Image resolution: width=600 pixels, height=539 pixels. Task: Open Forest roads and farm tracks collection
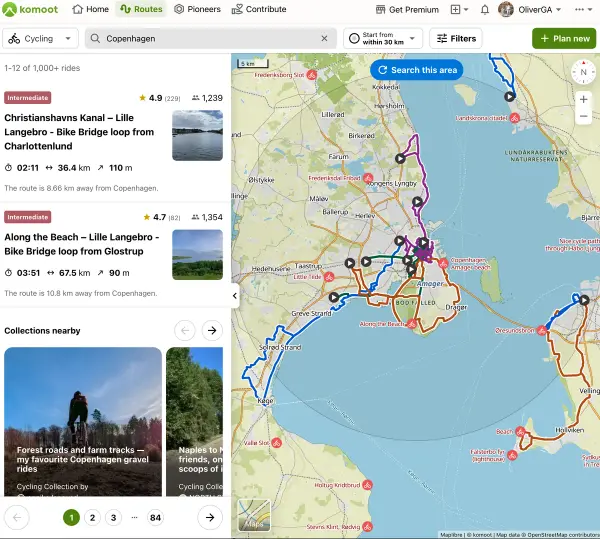click(x=83, y=422)
